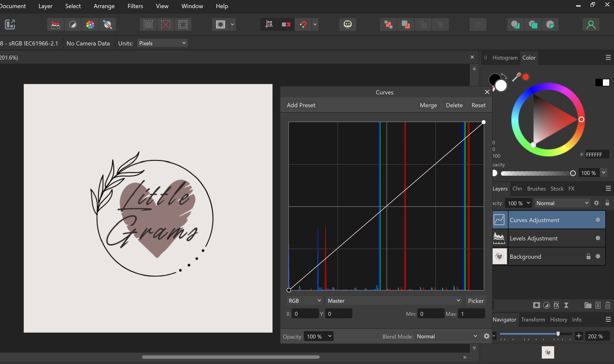This screenshot has width=614, height=364.
Task: Delete the selected layer with the trash icon
Action: tap(608, 305)
